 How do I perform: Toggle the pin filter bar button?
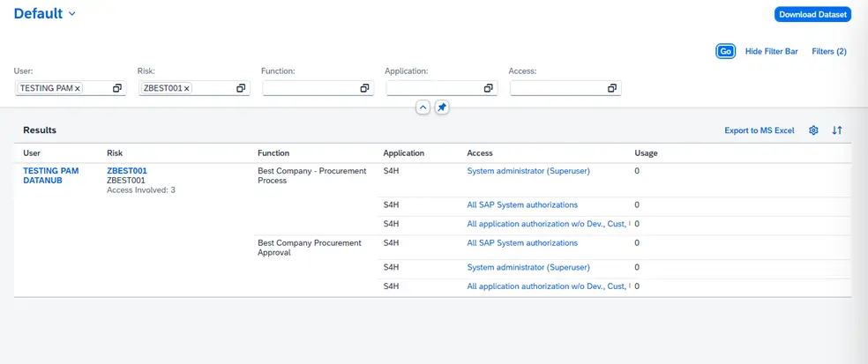coord(443,107)
